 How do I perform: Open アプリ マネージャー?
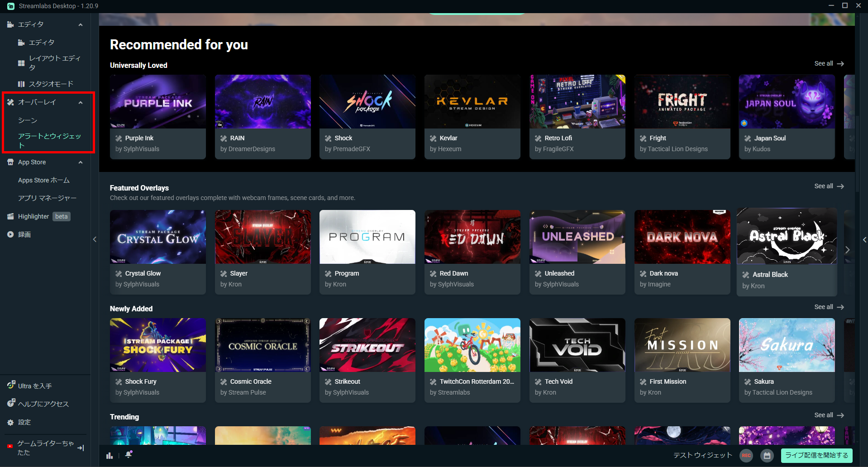coord(48,198)
